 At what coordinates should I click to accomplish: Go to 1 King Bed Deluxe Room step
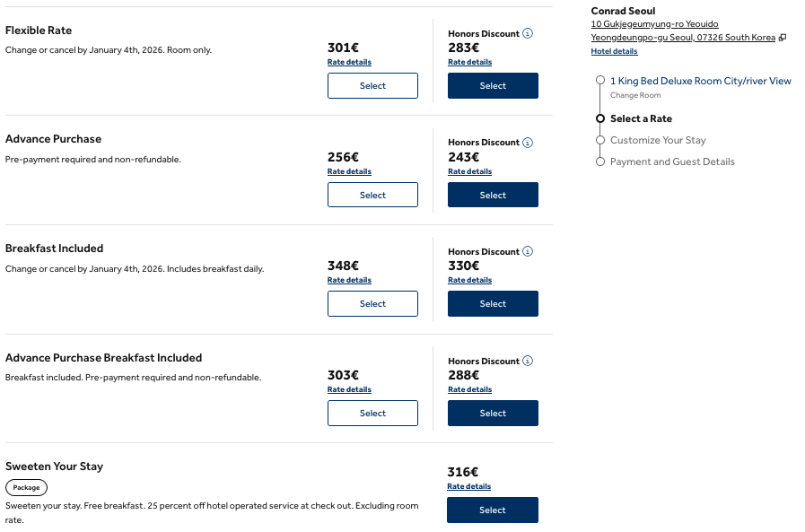pyautogui.click(x=700, y=81)
